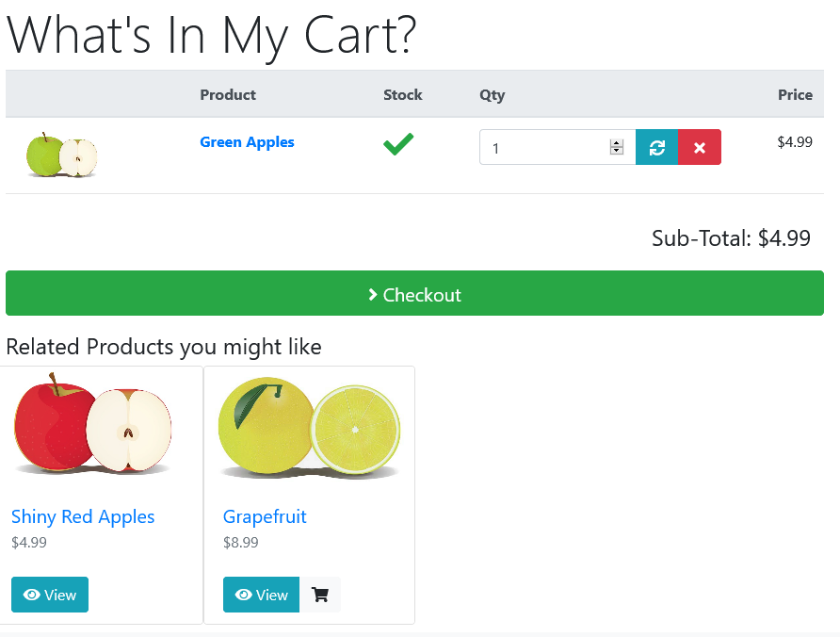Click the Green Apples thumbnail image
Image resolution: width=840 pixels, height=637 pixels.
coord(61,155)
